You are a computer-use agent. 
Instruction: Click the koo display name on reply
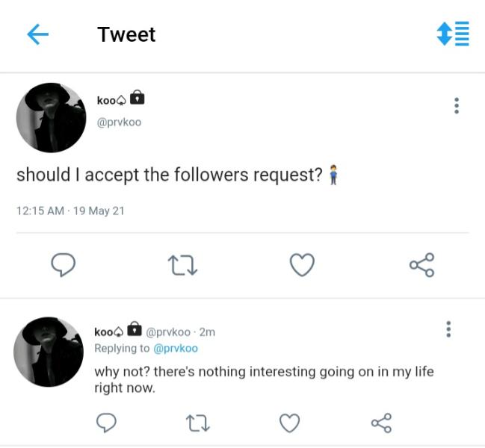pos(104,332)
